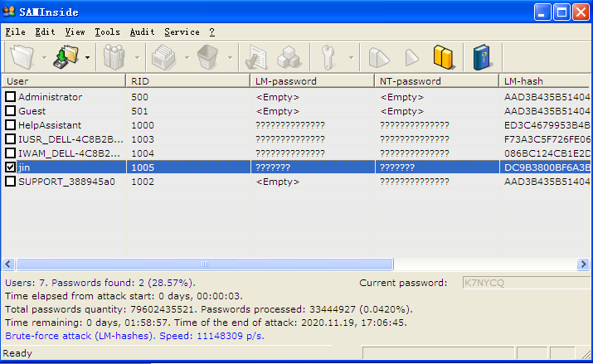Click LM-hash value starting ED3C4679953B4B
This screenshot has width=593, height=364.
pos(547,125)
